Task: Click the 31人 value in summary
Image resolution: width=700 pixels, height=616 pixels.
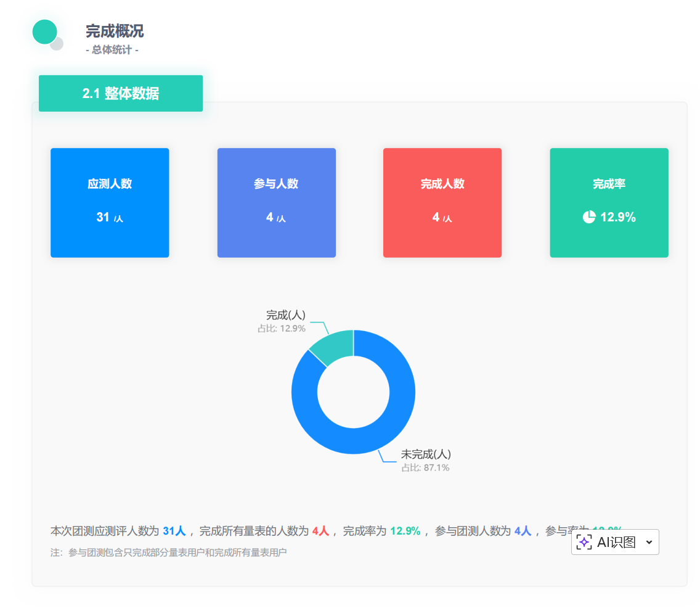Action: pyautogui.click(x=174, y=531)
